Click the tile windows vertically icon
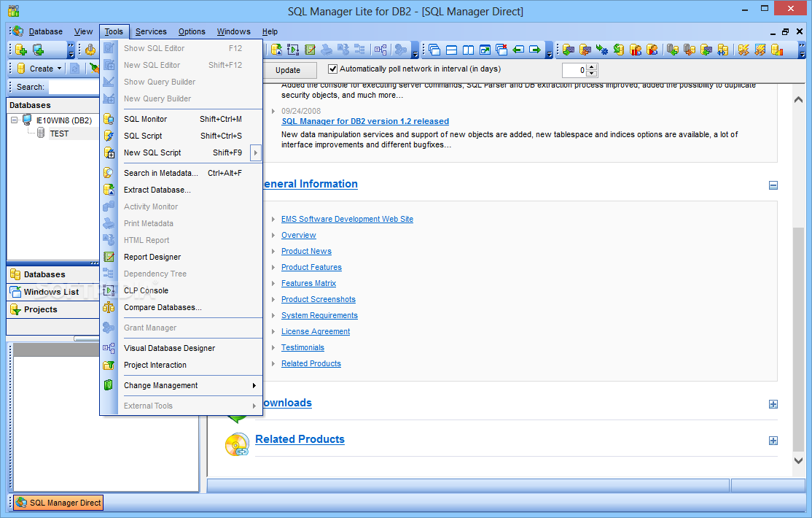The width and height of the screenshot is (812, 518). pos(468,50)
